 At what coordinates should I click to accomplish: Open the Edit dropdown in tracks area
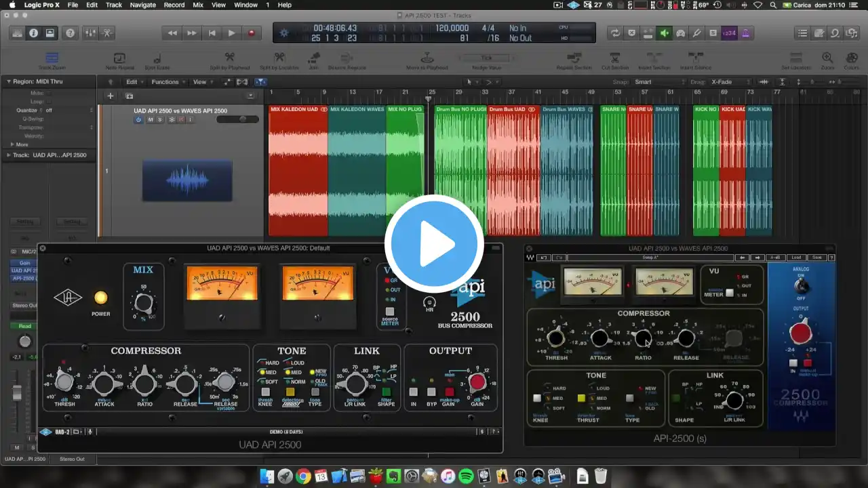click(134, 82)
